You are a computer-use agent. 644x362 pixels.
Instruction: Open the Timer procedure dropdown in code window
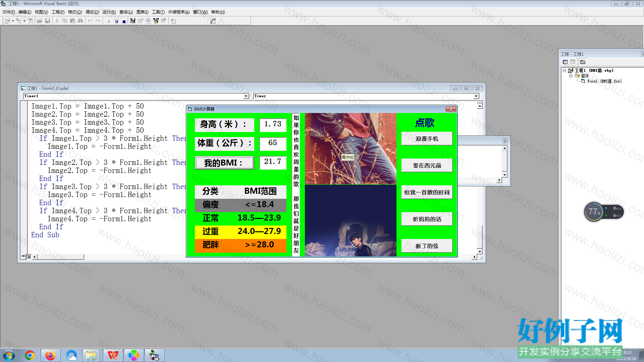[x=476, y=96]
